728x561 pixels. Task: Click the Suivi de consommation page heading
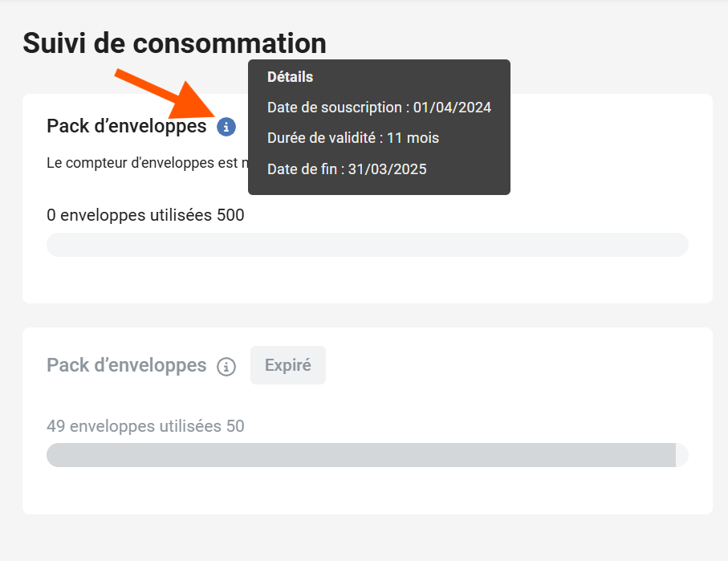tap(174, 43)
